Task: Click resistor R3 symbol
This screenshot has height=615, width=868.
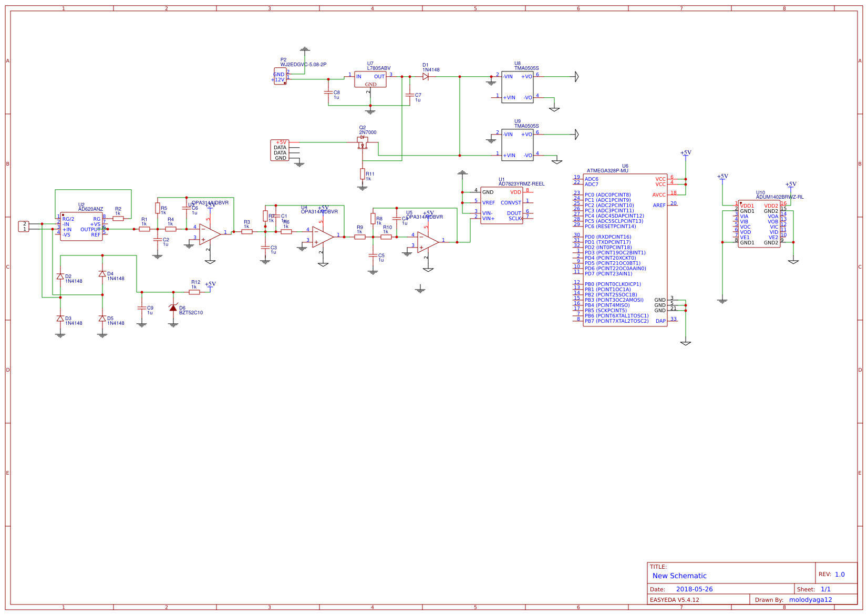Action: click(x=247, y=232)
